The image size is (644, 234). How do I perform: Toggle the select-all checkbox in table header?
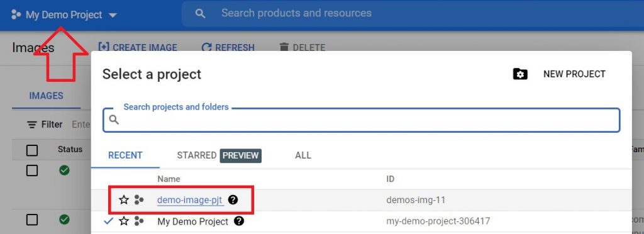click(x=32, y=150)
